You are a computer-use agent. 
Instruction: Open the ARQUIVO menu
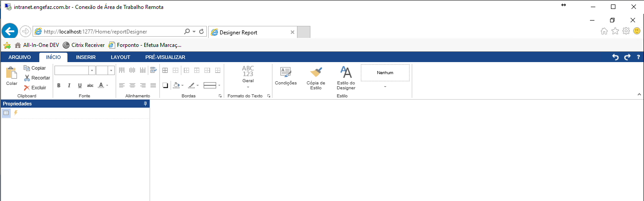click(x=20, y=57)
